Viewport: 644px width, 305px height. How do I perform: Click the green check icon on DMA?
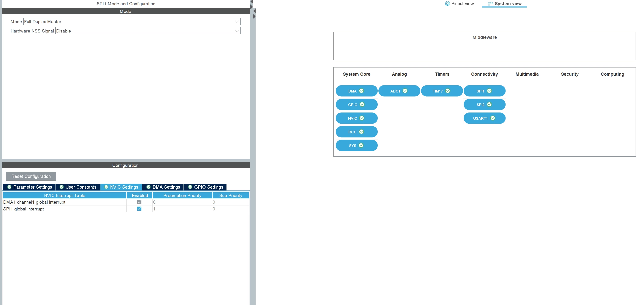pos(361,91)
